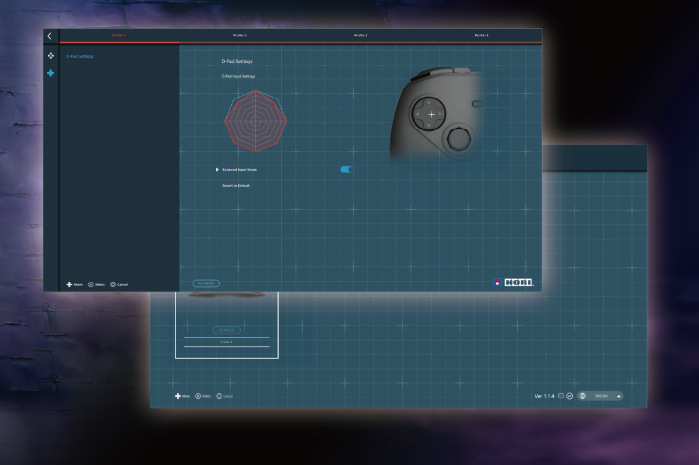Switch to the Profile 3 tab
This screenshot has height=465, width=699.
361,35
